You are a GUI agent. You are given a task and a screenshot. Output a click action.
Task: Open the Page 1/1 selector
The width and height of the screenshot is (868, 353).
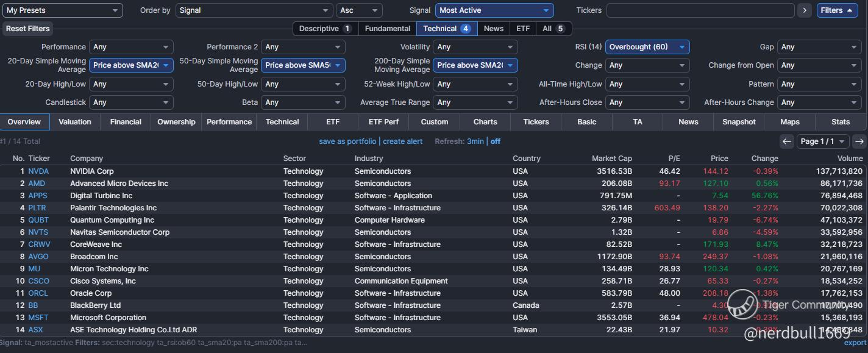pyautogui.click(x=822, y=141)
